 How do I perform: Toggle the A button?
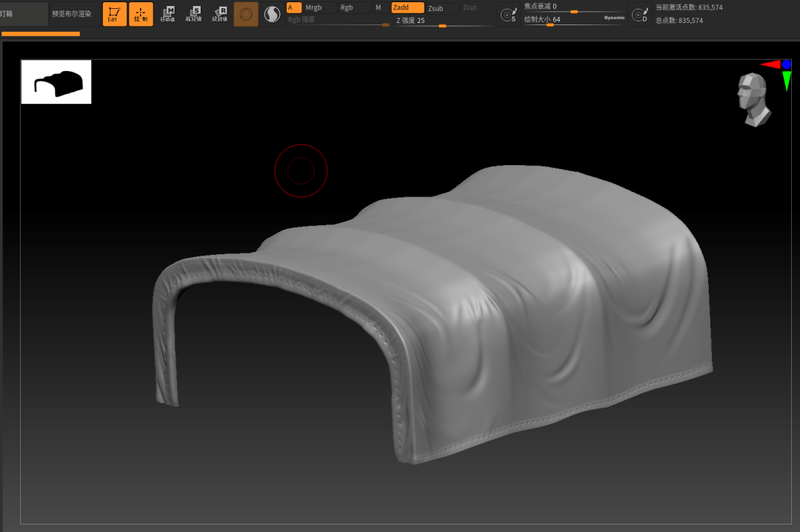coord(294,7)
